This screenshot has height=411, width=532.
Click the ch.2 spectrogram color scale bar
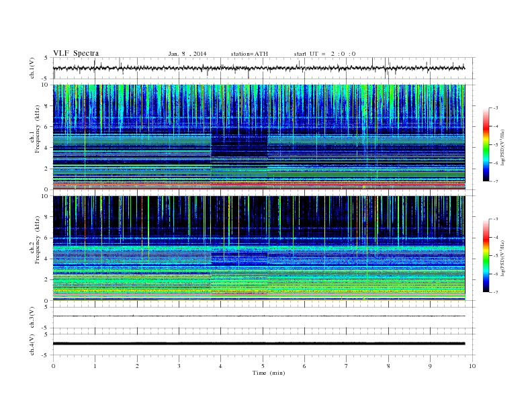[x=486, y=255]
